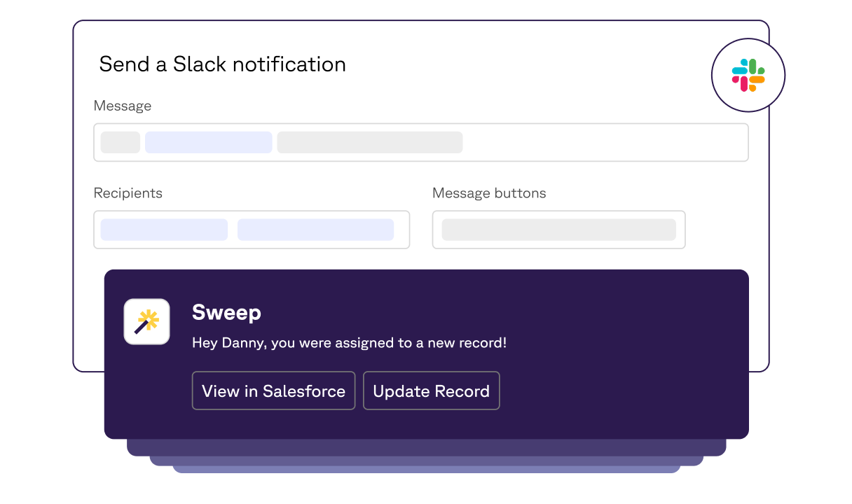
Task: Click the Message buttons label
Action: [489, 193]
